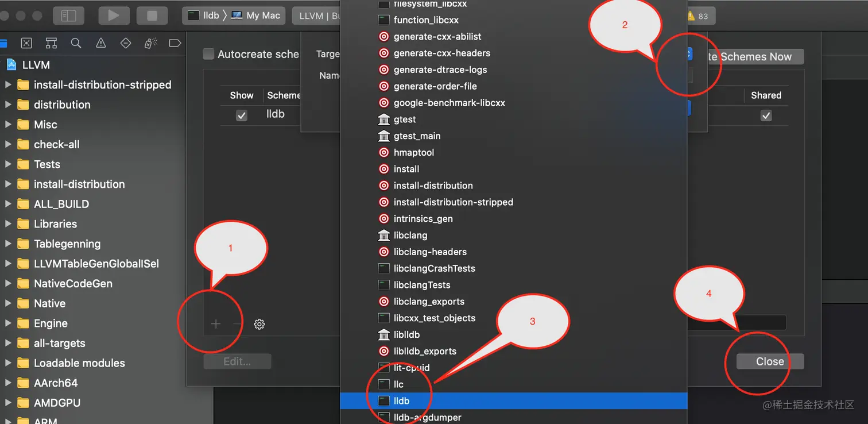The height and width of the screenshot is (424, 868).
Task: Choose google-benchmark-libcxx from target list
Action: (514, 103)
